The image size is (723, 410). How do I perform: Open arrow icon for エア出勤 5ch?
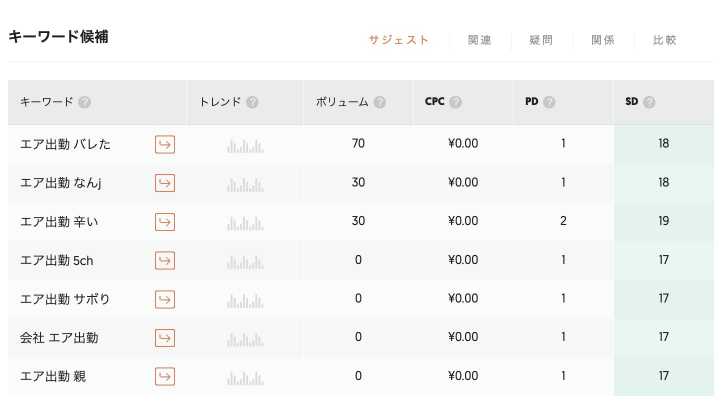coord(165,261)
